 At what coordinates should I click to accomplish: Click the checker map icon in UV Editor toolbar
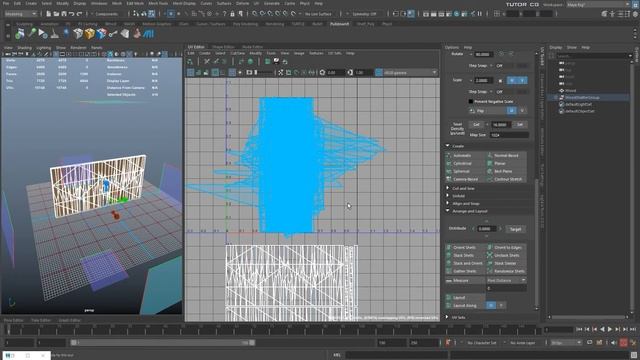(x=276, y=62)
